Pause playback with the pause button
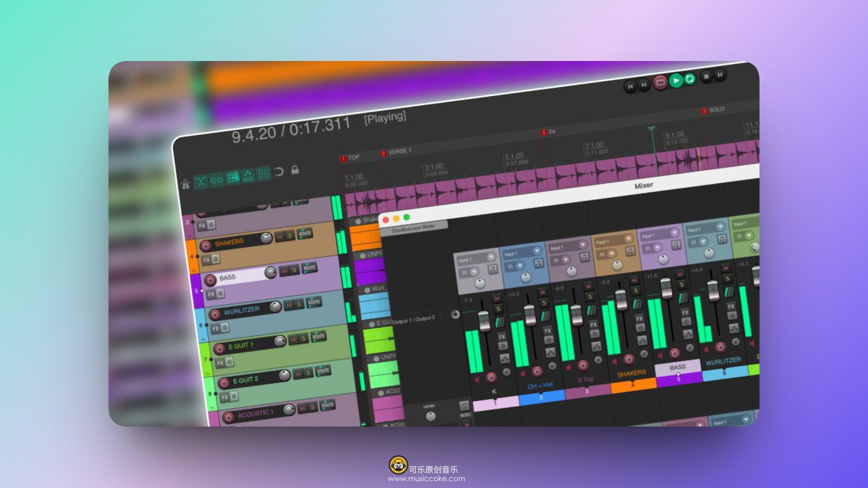868x488 pixels. click(x=720, y=75)
